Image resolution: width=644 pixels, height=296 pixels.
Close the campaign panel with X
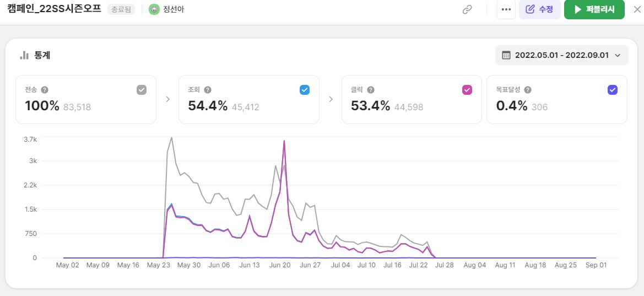(x=637, y=9)
